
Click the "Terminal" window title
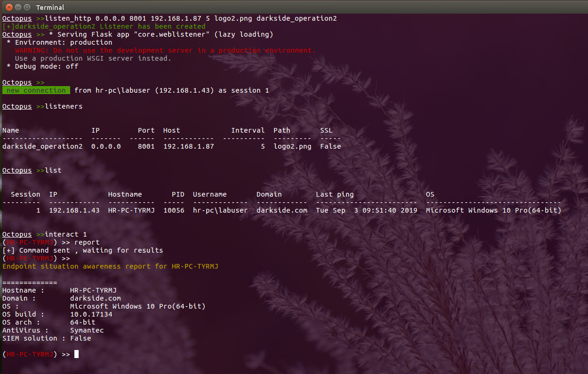coord(50,8)
